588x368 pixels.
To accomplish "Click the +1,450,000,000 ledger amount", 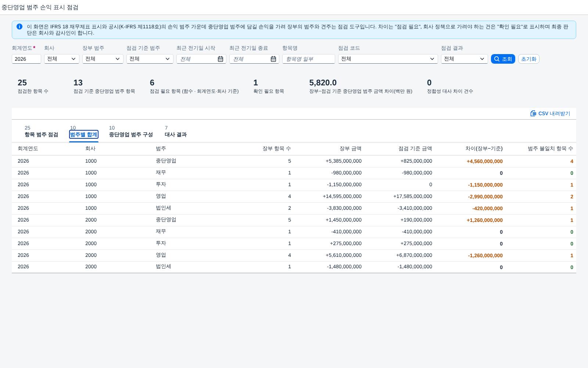I will 344,220.
